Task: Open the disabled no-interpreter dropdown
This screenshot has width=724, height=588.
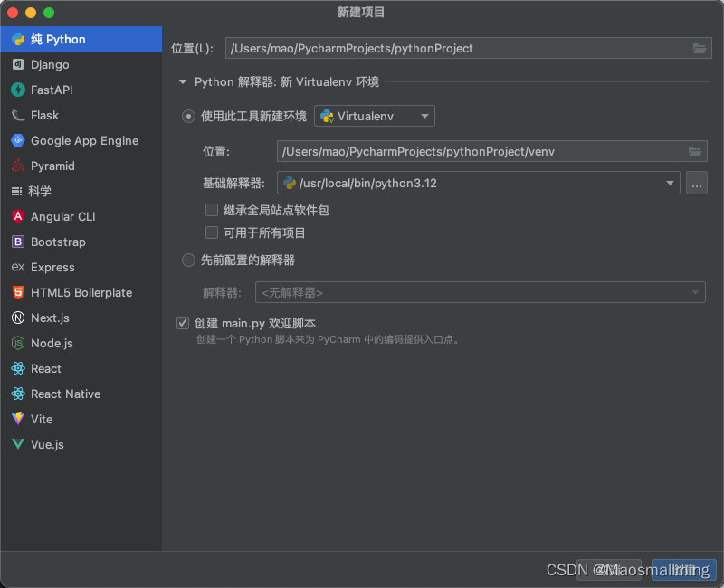Action: point(481,292)
